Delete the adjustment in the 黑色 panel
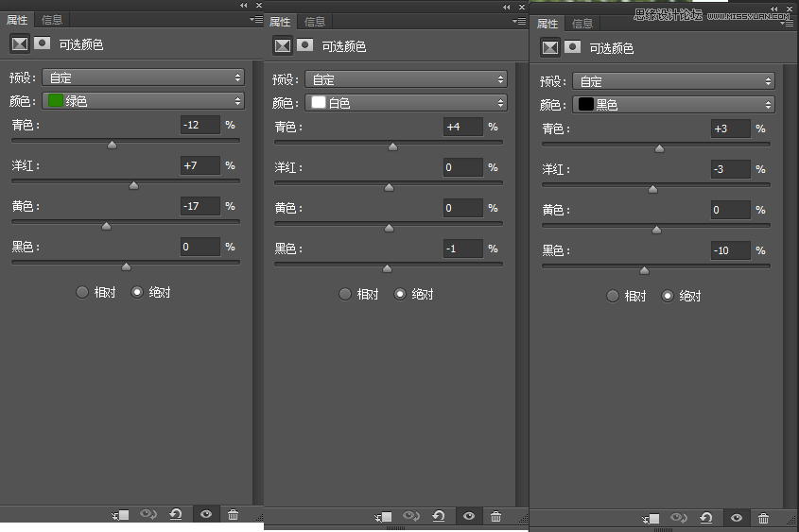This screenshot has height=532, width=799. 763,519
